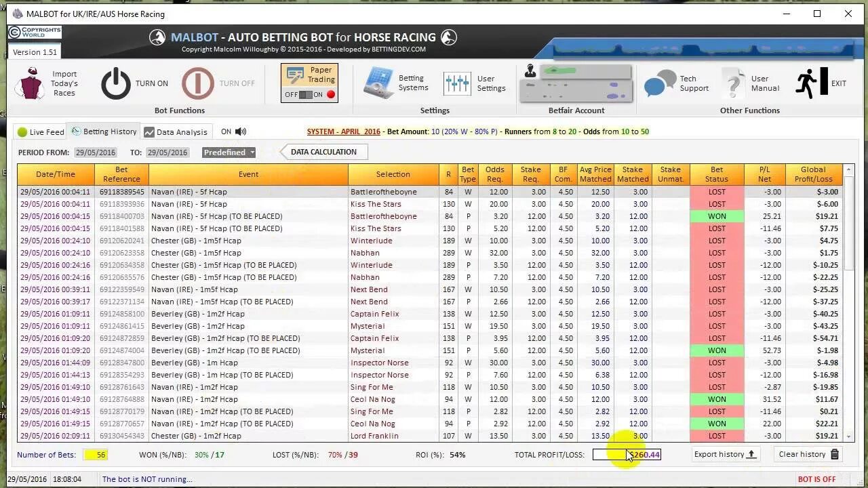Screen dimensions: 868x488
Task: Open Tech Support chat bubbles icon
Action: pos(660,83)
